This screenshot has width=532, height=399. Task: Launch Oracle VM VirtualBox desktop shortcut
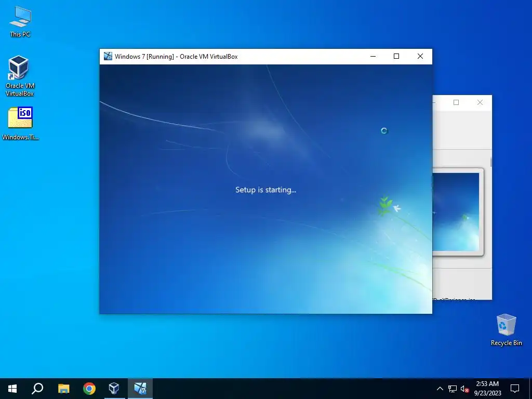(20, 76)
